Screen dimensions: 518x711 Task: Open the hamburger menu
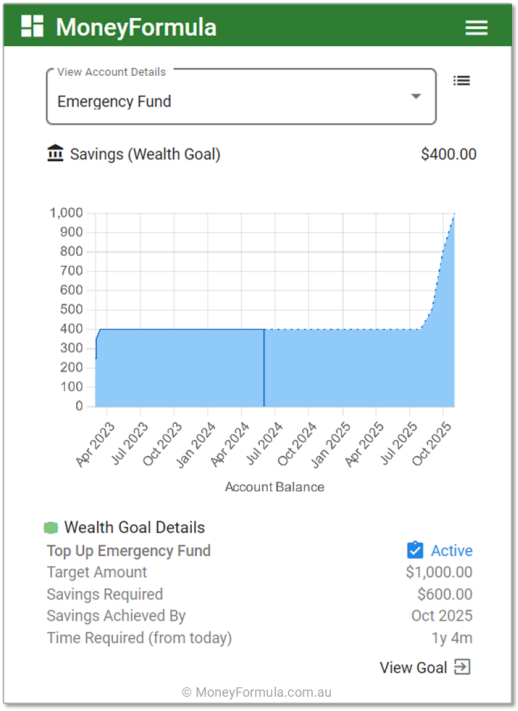476,28
